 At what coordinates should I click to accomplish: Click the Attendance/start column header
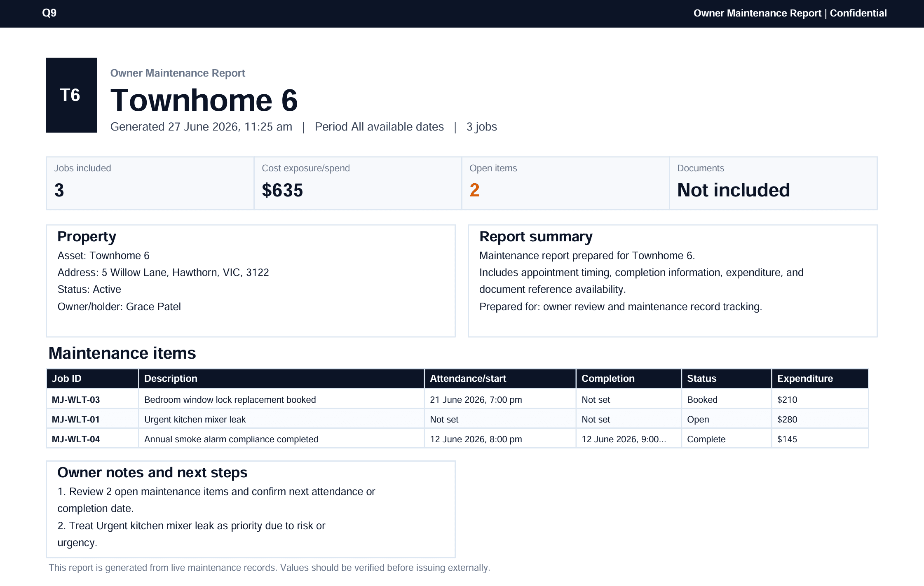tap(500, 378)
